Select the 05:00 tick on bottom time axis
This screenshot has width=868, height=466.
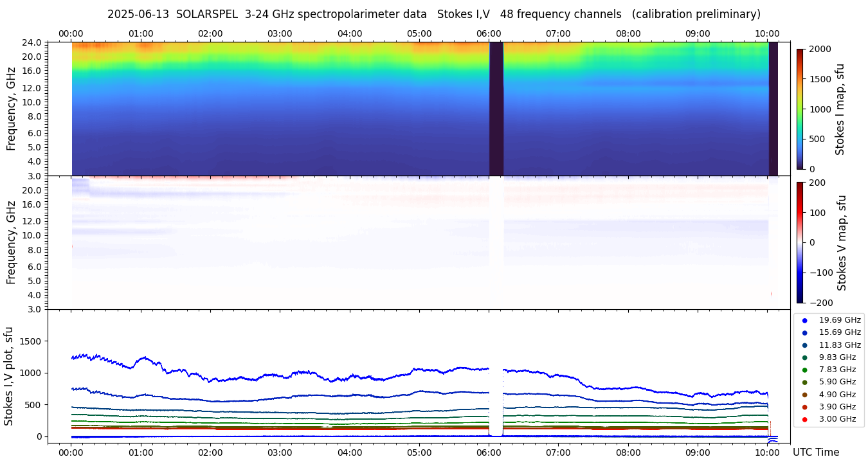tap(419, 453)
